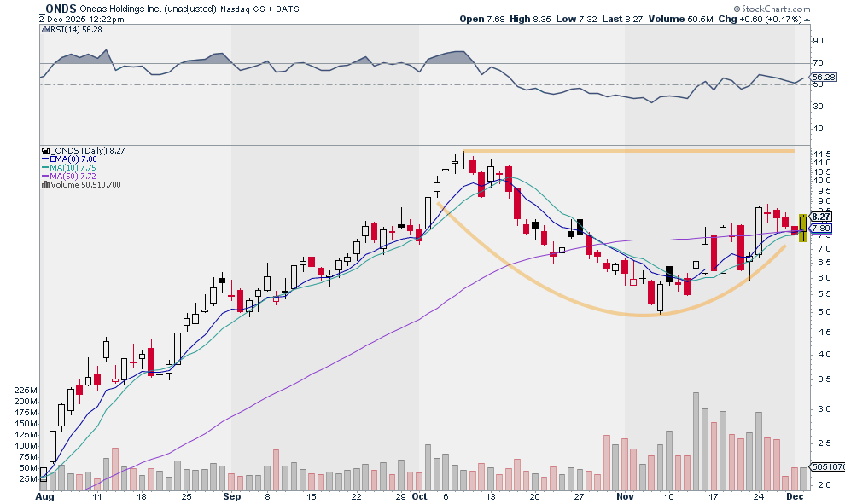
Task: Click the Ondas Holdings Inc. (unadjusted) name
Action: (x=148, y=9)
